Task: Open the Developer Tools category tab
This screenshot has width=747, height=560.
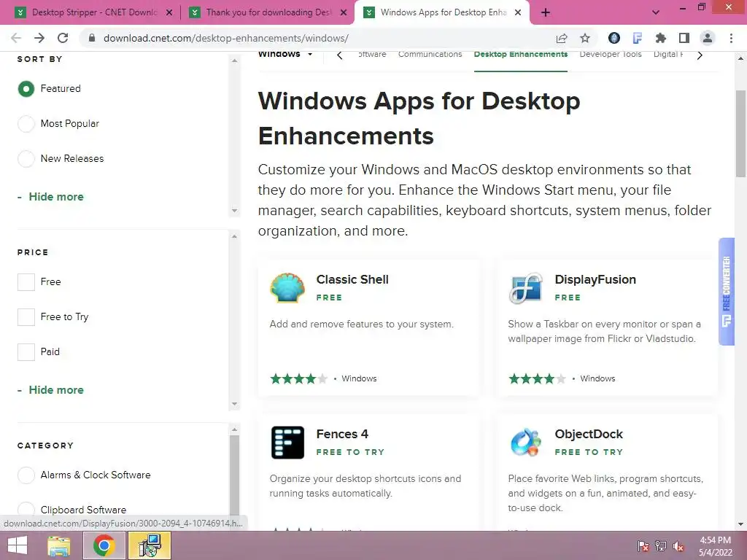Action: 611,54
